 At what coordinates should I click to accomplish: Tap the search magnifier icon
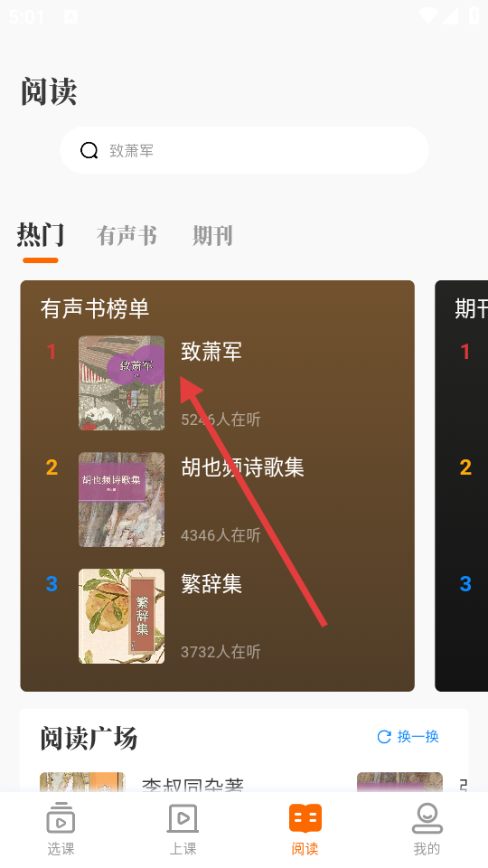[x=89, y=150]
